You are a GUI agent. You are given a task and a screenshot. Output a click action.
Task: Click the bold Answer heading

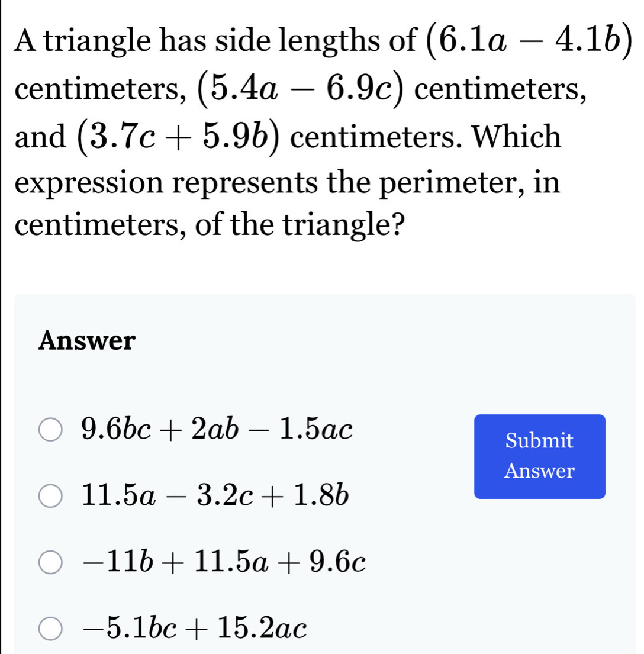[87, 340]
